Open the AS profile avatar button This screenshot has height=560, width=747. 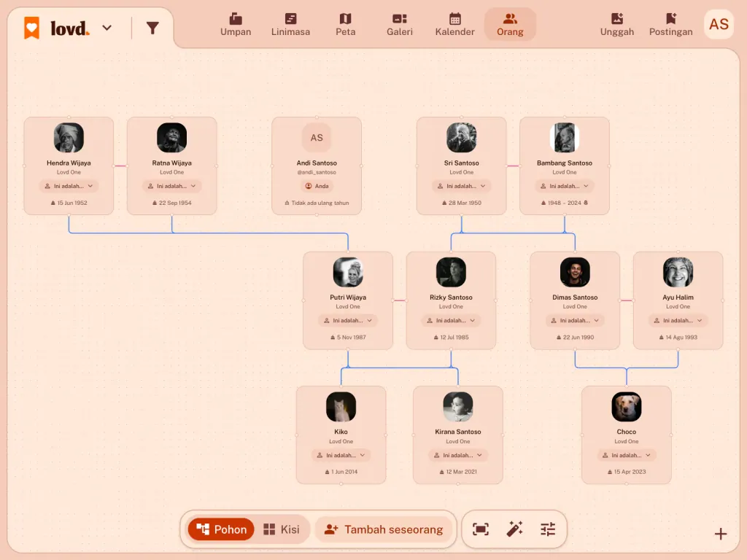click(x=719, y=24)
